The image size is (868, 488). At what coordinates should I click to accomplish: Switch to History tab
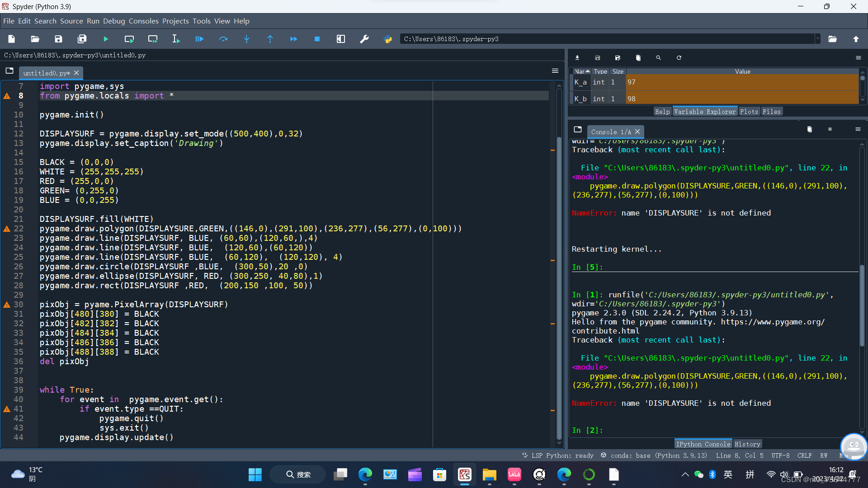(x=747, y=444)
